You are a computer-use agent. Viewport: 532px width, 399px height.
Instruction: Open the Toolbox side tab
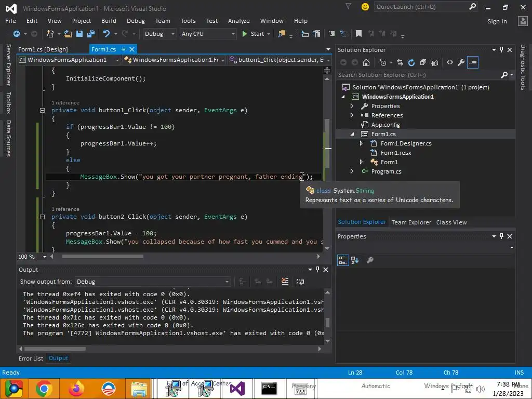[8, 102]
